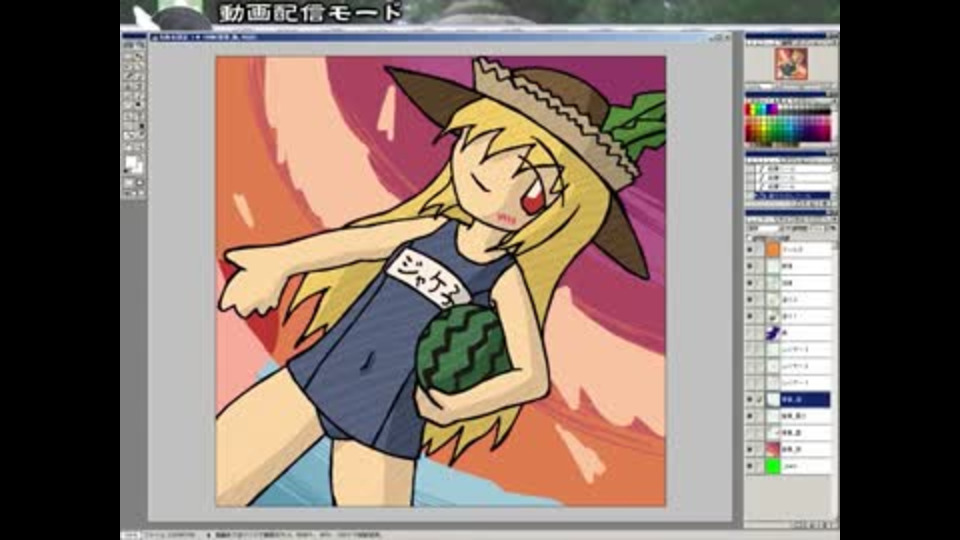Select the Clone Stamp tool

tap(129, 88)
